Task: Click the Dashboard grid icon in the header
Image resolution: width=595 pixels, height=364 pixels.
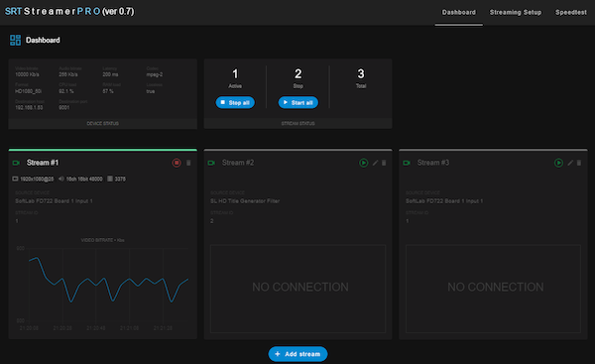Action: (15, 41)
